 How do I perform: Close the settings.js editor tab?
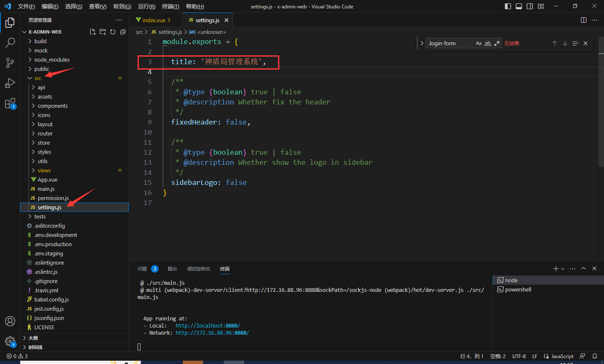pos(226,20)
